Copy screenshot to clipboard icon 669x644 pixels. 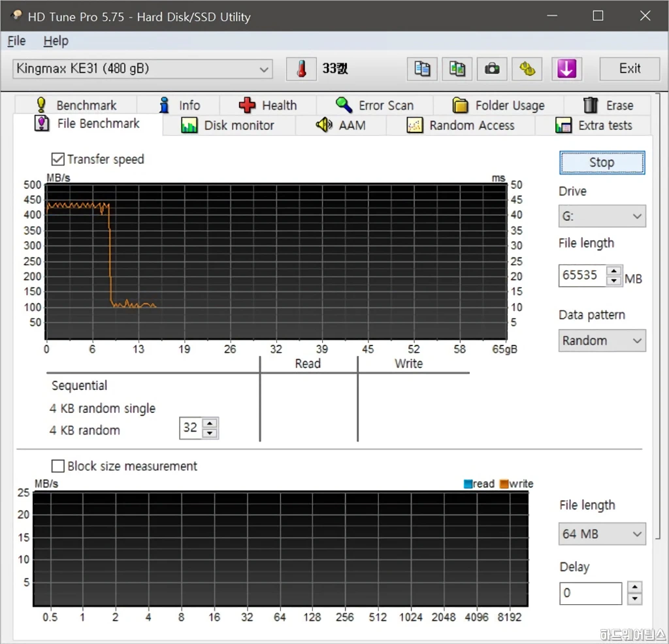(x=457, y=69)
